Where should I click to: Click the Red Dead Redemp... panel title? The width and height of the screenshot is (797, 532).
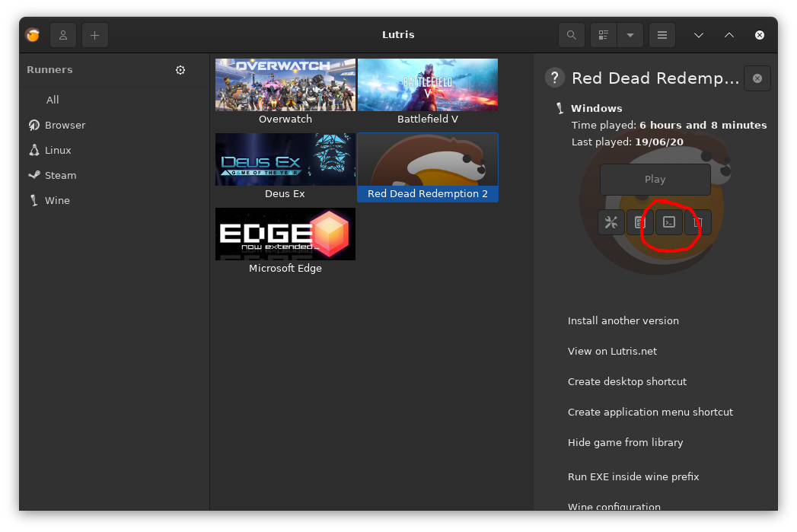[655, 78]
